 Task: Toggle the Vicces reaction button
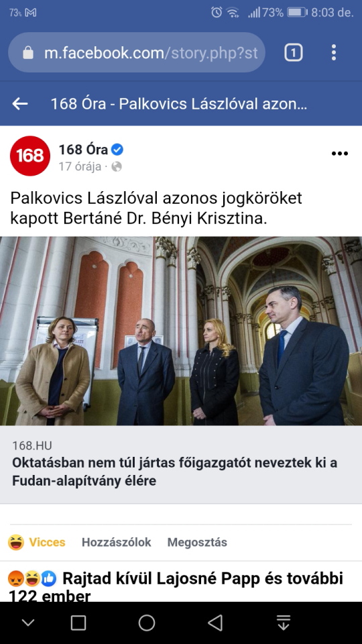36,542
